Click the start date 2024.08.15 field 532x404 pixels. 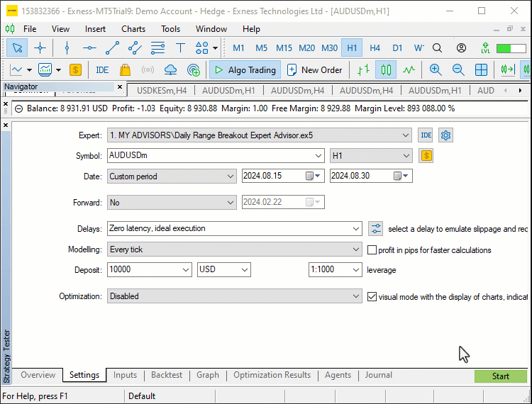click(283, 176)
